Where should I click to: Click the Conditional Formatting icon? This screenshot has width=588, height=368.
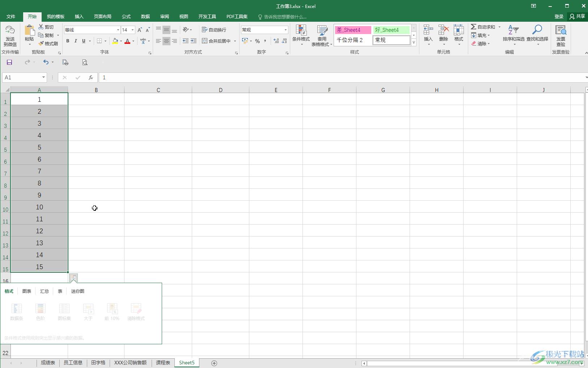tap(301, 31)
